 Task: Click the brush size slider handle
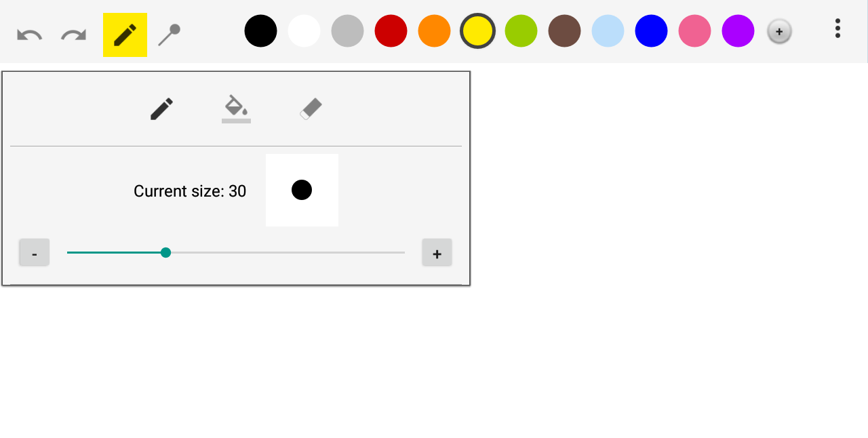165,252
